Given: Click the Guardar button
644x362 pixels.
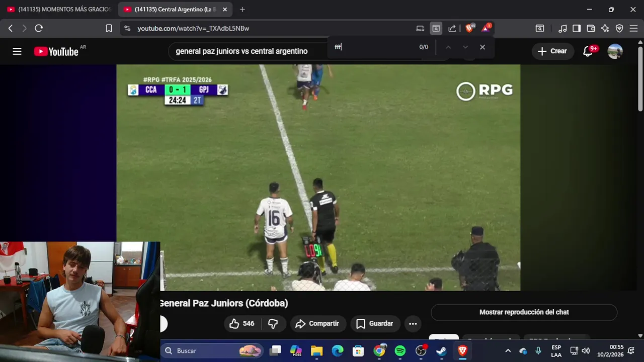Looking at the screenshot, I should [375, 324].
